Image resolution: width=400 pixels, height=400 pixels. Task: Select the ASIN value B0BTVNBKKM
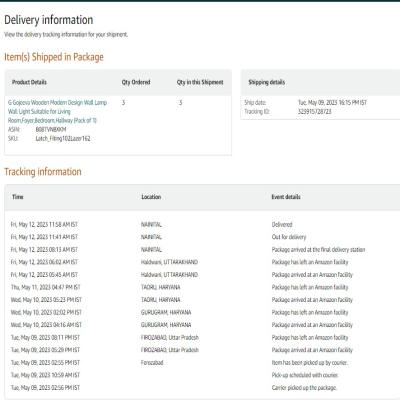[51, 129]
